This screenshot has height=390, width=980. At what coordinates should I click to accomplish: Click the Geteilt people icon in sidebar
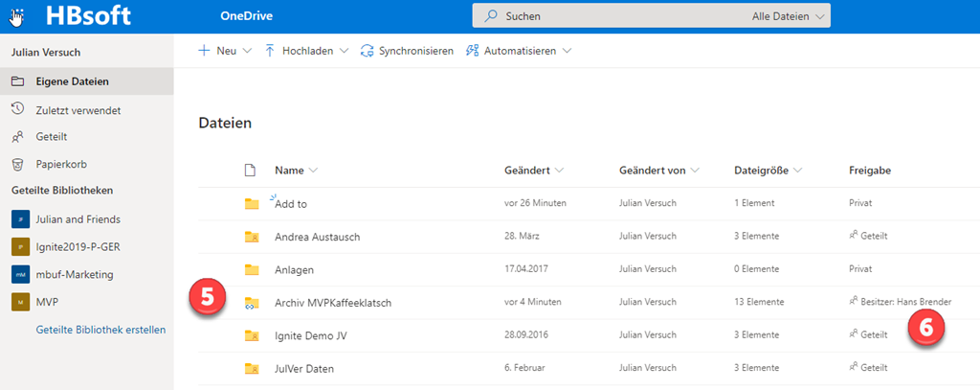pyautogui.click(x=17, y=137)
